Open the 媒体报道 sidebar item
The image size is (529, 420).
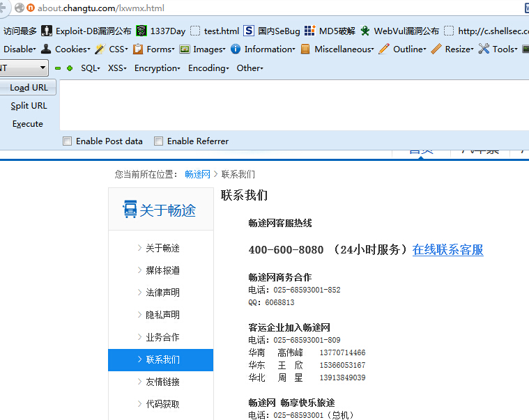click(160, 270)
